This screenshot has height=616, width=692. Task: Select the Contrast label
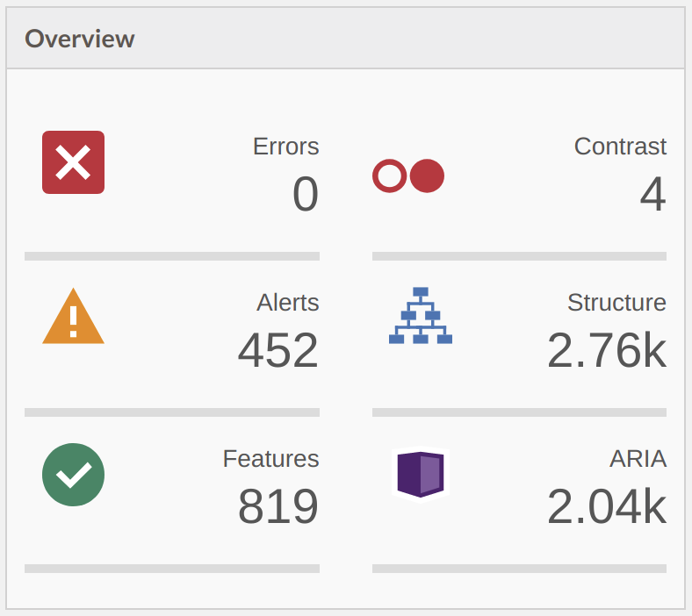(x=620, y=147)
